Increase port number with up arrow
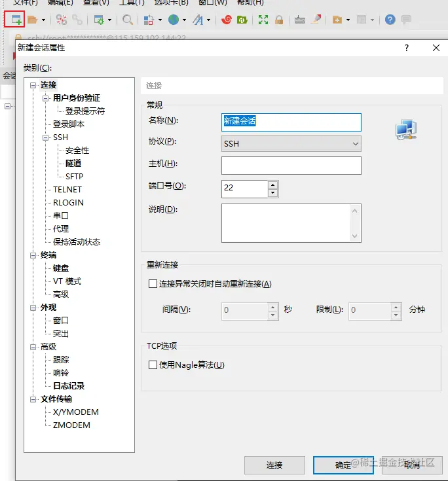Screen dimensions: 448x481 (272, 185)
